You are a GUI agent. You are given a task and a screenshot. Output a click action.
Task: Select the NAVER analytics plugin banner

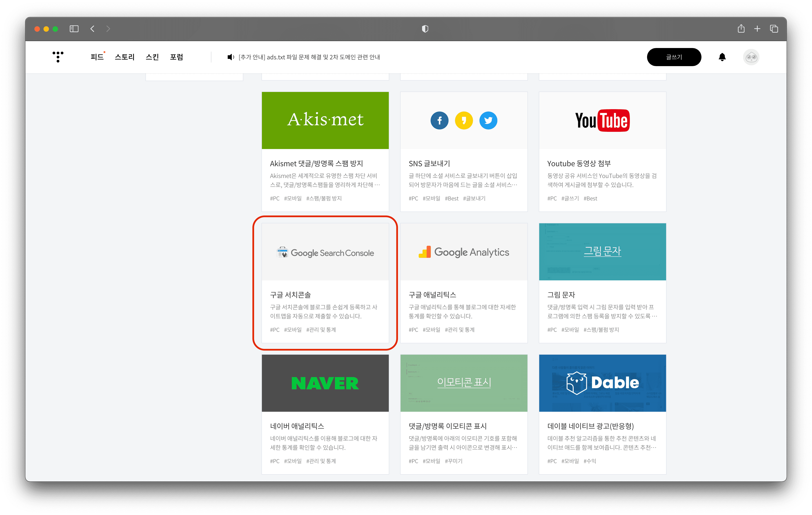coord(325,383)
